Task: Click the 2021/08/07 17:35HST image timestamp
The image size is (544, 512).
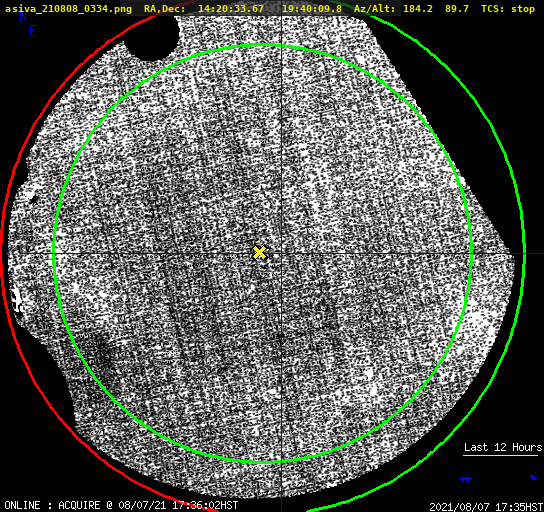Action: 486,507
